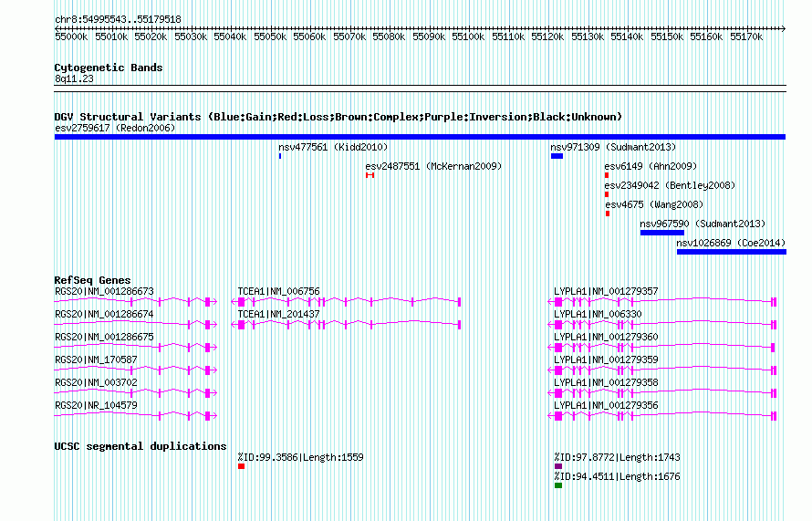Image resolution: width=812 pixels, height=521 pixels.
Task: Click the red esv4675 loss marker
Action: click(x=608, y=214)
